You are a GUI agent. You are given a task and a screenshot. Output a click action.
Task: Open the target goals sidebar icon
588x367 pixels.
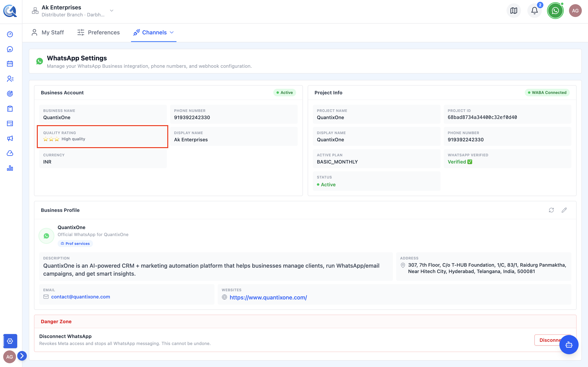(10, 94)
